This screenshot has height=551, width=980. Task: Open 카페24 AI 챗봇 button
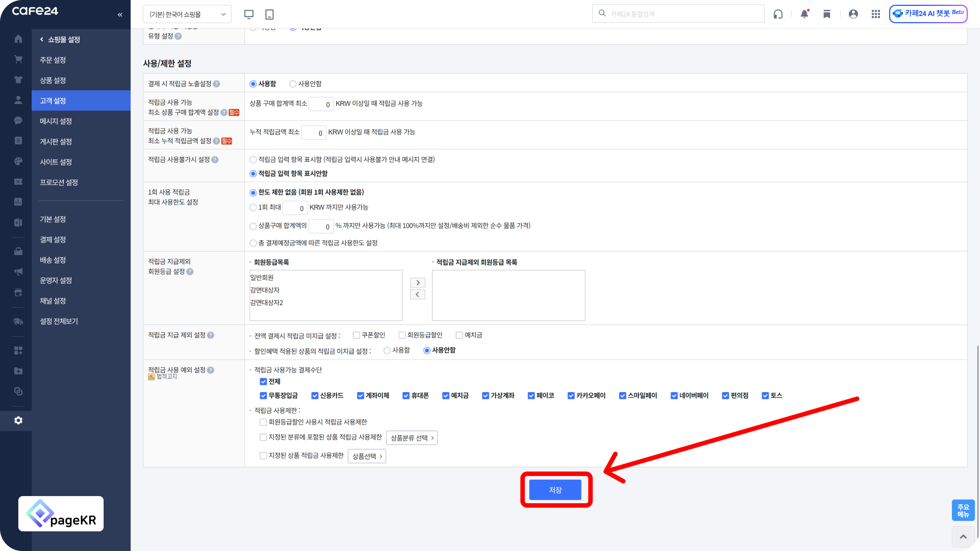928,13
